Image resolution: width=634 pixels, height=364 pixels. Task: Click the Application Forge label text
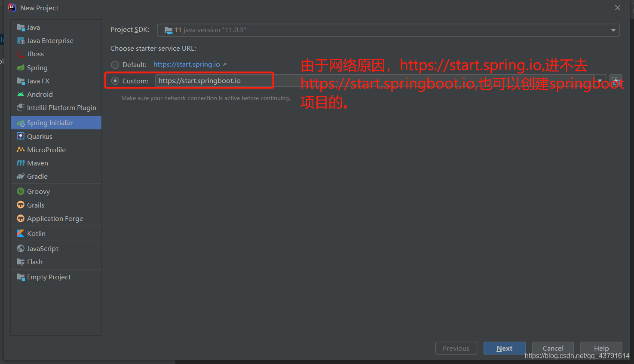[55, 218]
